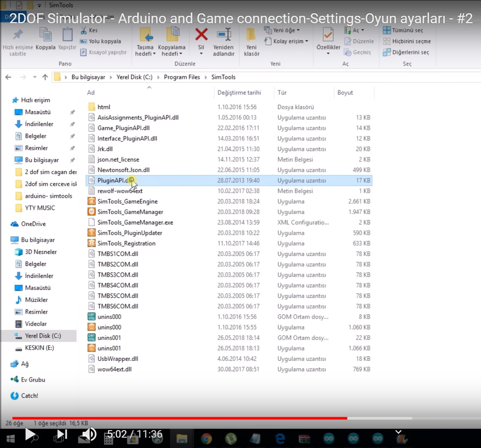Mute the video with the speaker icon
The height and width of the screenshot is (448, 481).
tap(88, 434)
